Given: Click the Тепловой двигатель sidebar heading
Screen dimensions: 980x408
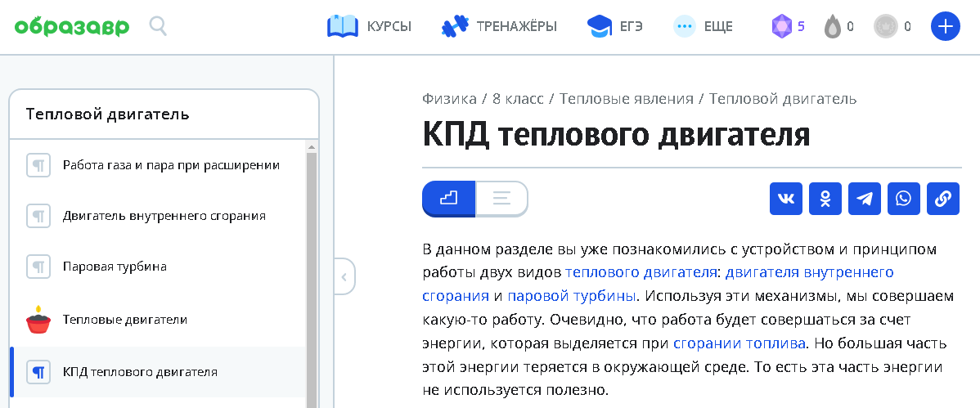Looking at the screenshot, I should point(107,114).
